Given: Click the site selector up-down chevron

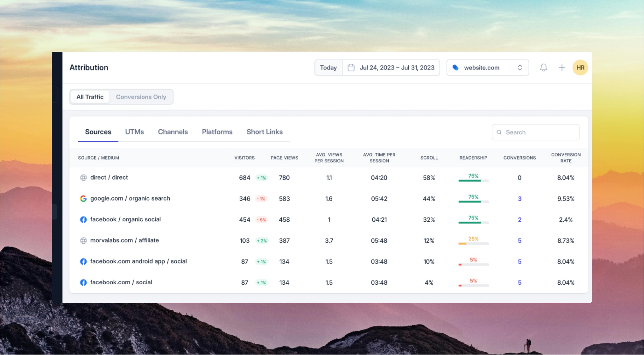Looking at the screenshot, I should [x=520, y=68].
